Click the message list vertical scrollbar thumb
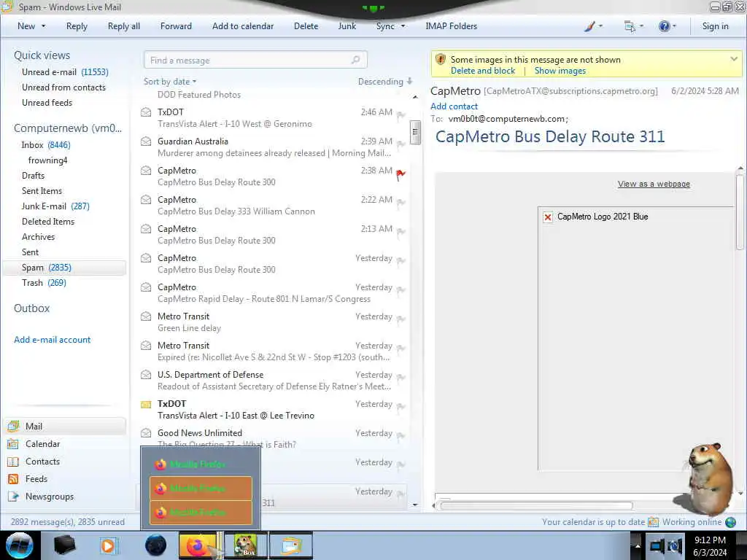 tap(415, 132)
